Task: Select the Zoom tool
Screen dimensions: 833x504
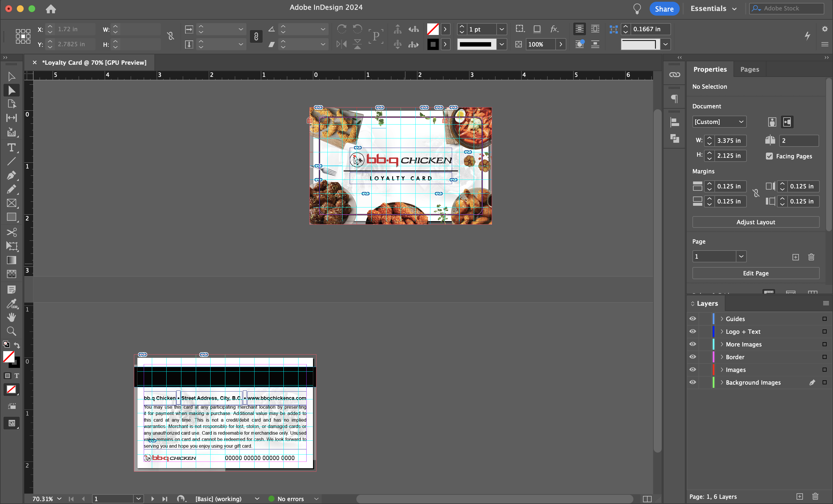Action: point(12,331)
